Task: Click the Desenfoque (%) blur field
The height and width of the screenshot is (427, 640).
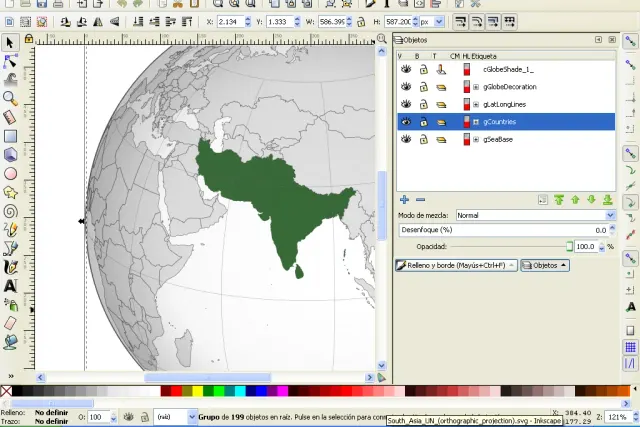Action: pyautogui.click(x=503, y=230)
